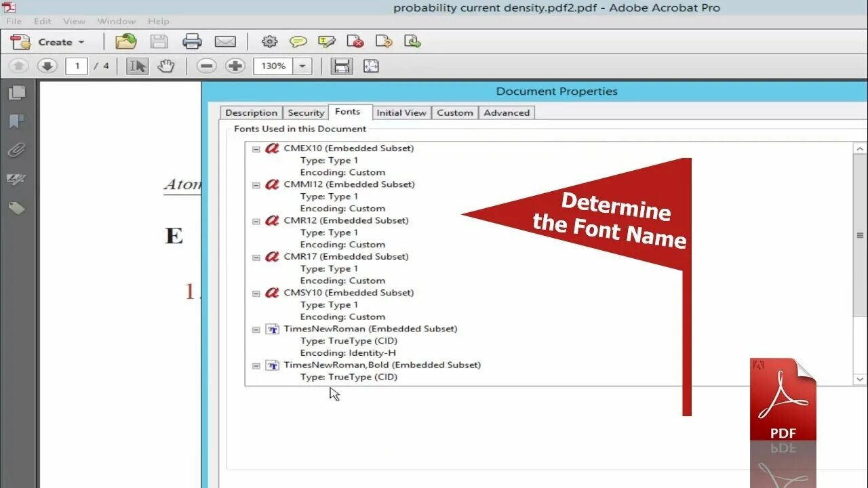868x488 pixels.
Task: Select TimesNewRoman (Embedded Subset) row
Action: [x=370, y=329]
